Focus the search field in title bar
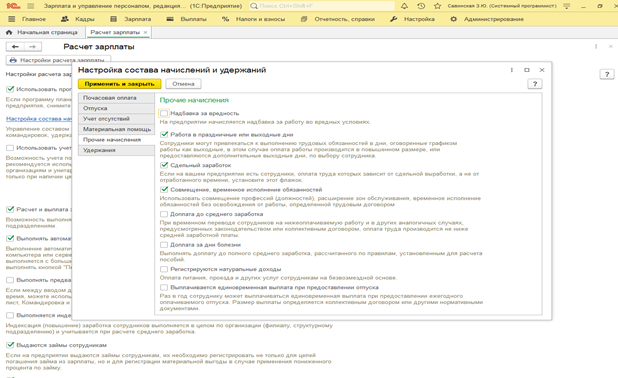This screenshot has width=618, height=378. [x=322, y=6]
